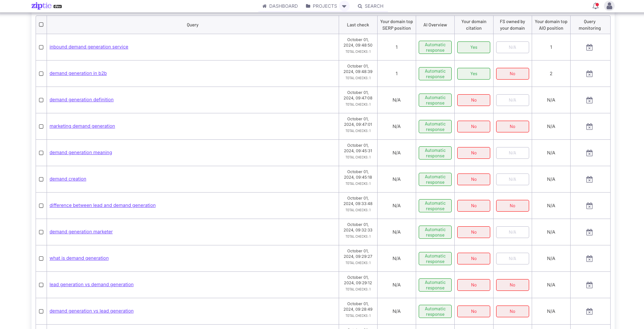This screenshot has height=329, width=644.
Task: Click the green Yes citation badge for b2b query
Action: pos(473,74)
